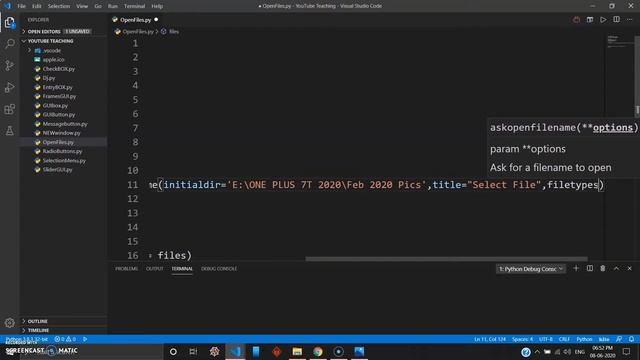Open Run and Debug view icon
Screen dimensions: 640x360
(x=9, y=87)
